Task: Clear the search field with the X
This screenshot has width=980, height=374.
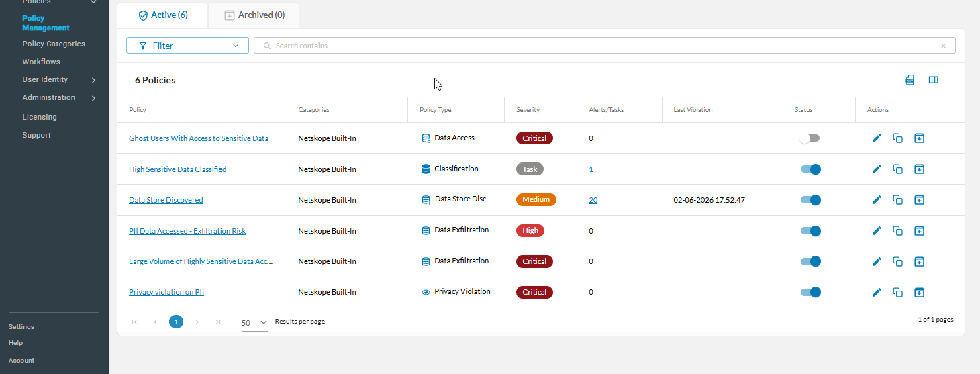Action: (943, 46)
